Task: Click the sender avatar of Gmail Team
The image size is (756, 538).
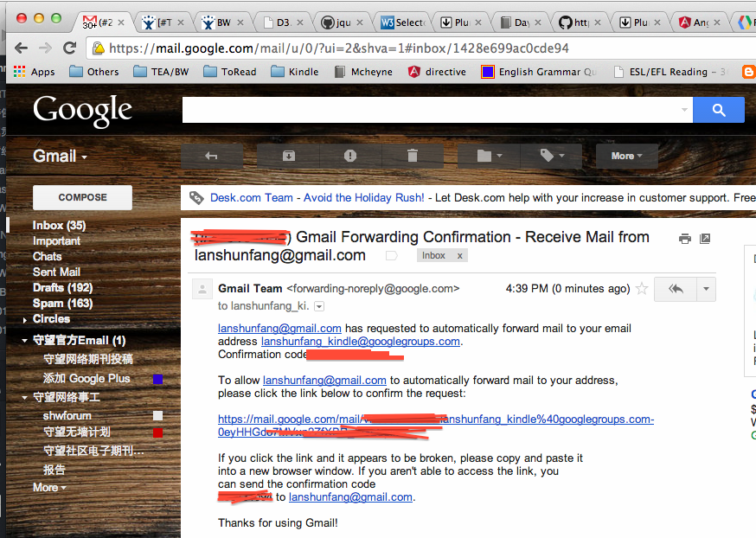Action: point(202,289)
